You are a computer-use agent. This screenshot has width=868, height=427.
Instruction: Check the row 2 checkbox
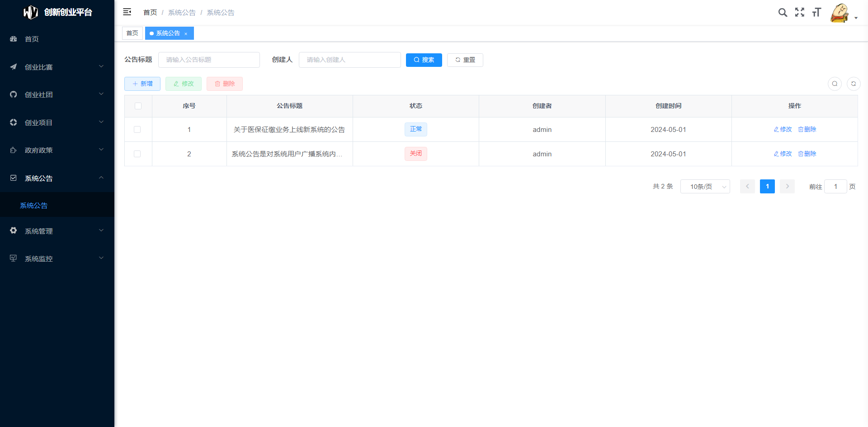[x=137, y=154]
